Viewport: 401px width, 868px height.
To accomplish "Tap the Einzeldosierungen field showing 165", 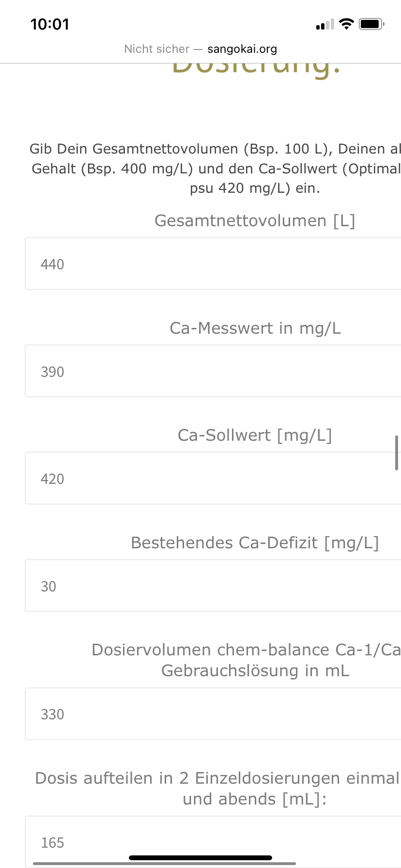I will coord(213,842).
